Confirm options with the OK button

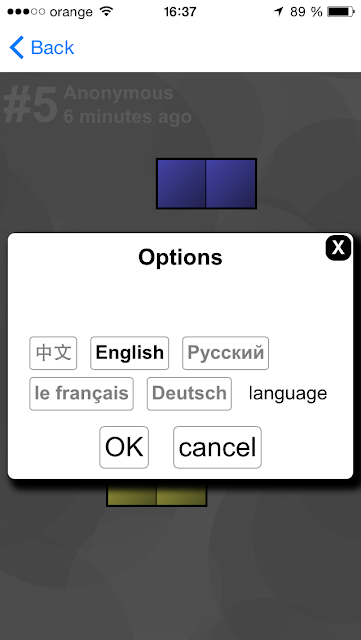click(124, 447)
